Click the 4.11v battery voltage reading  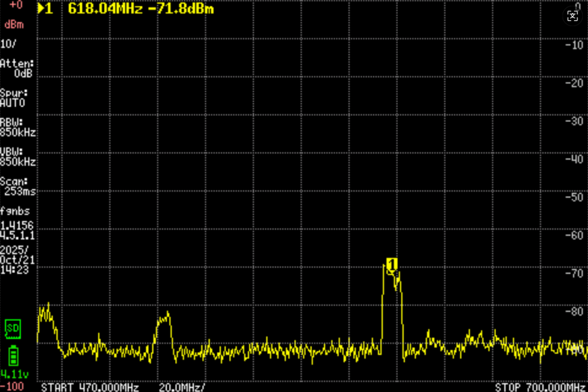(x=12, y=373)
